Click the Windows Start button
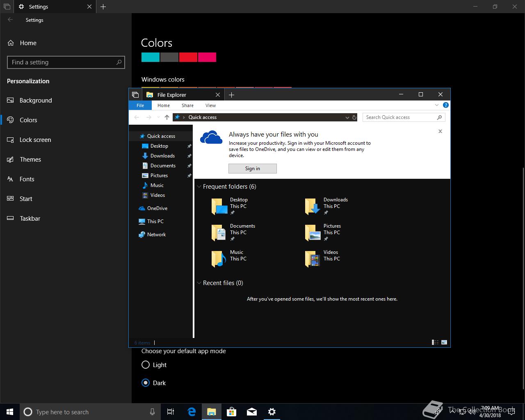The width and height of the screenshot is (525, 420). pos(10,412)
